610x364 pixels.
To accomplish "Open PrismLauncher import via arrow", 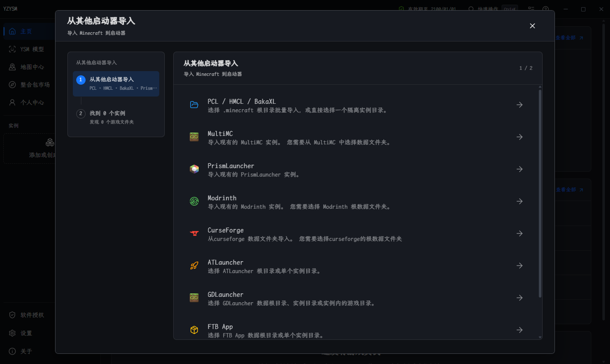I will pyautogui.click(x=519, y=169).
